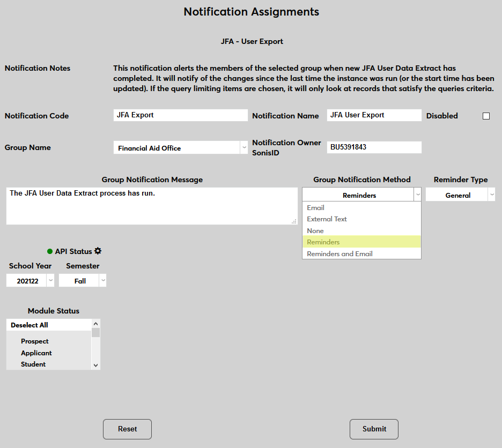The width and height of the screenshot is (502, 448).
Task: Pick None in the method list
Action: 315,231
